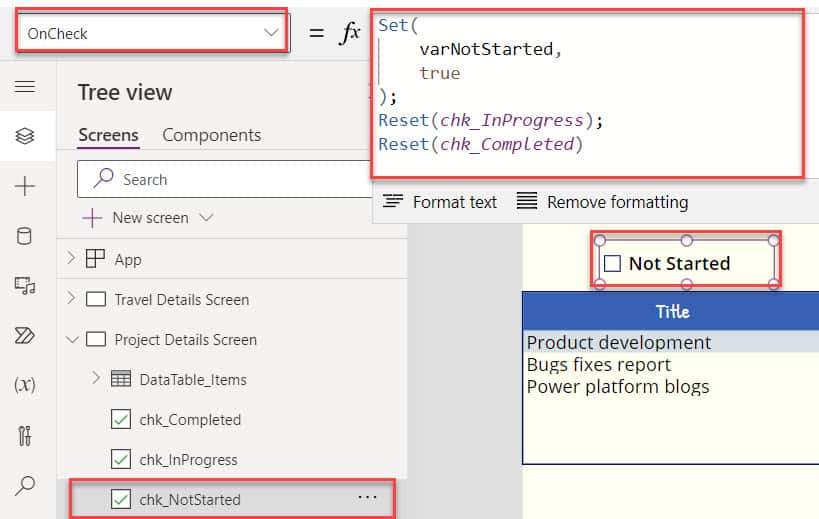
Task: Click chk_InProgress in the Reset formula
Action: (x=511, y=120)
